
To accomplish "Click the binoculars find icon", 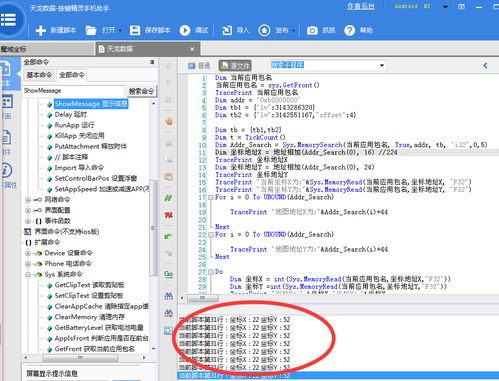I will click(168, 296).
